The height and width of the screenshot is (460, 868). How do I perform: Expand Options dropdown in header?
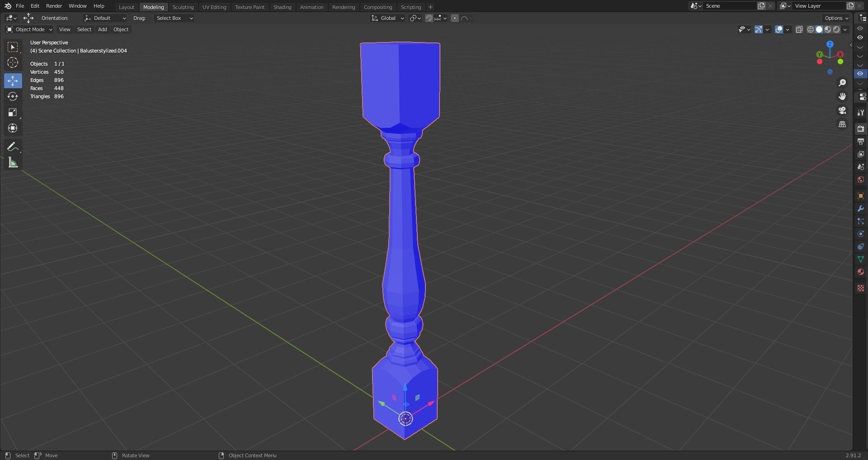(x=836, y=18)
